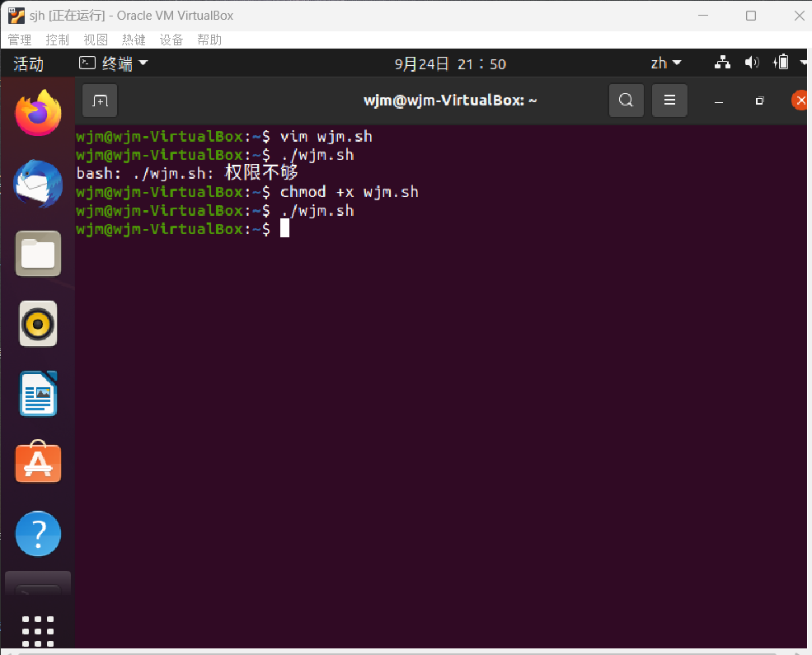Image resolution: width=812 pixels, height=655 pixels.
Task: Launch Thunderbird mail from the dock
Action: [38, 184]
